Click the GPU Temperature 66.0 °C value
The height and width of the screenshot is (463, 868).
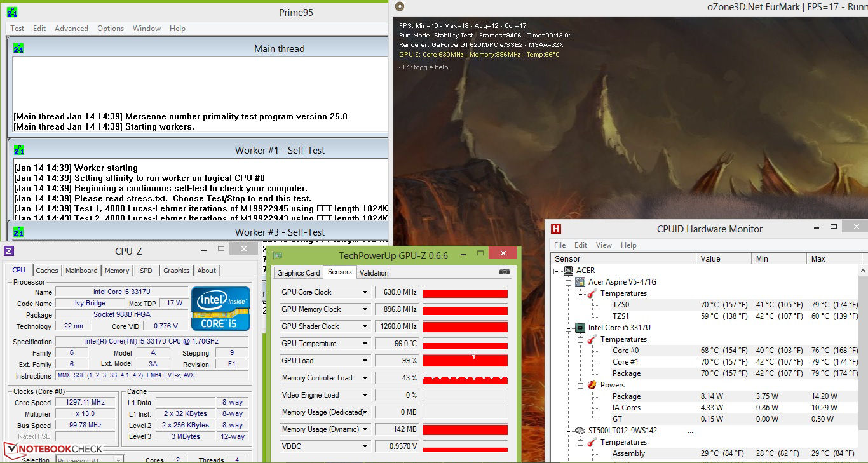(397, 344)
